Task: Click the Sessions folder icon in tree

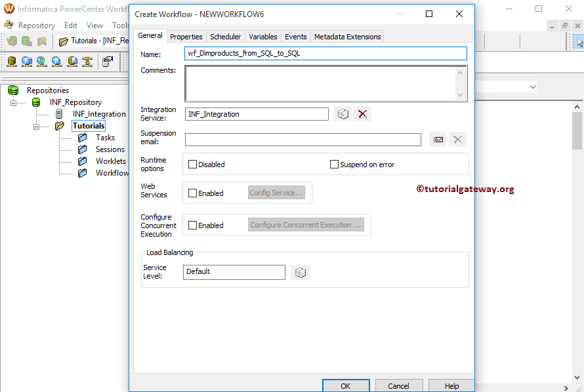Action: pyautogui.click(x=82, y=149)
